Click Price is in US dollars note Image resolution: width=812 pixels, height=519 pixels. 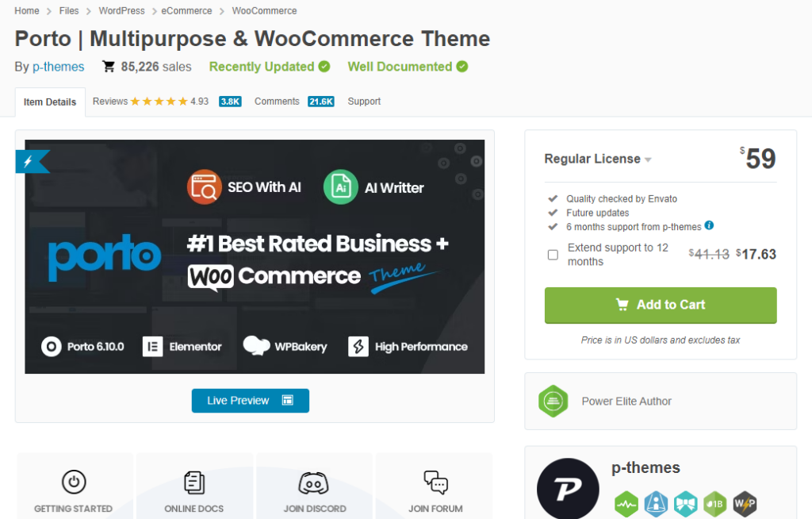pyautogui.click(x=661, y=340)
